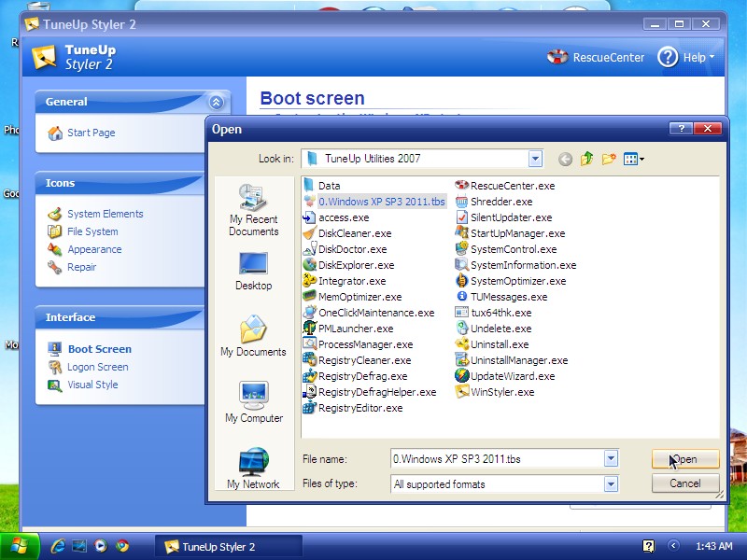Go to My Documents in places bar
The height and width of the screenshot is (560, 747).
pos(253,336)
